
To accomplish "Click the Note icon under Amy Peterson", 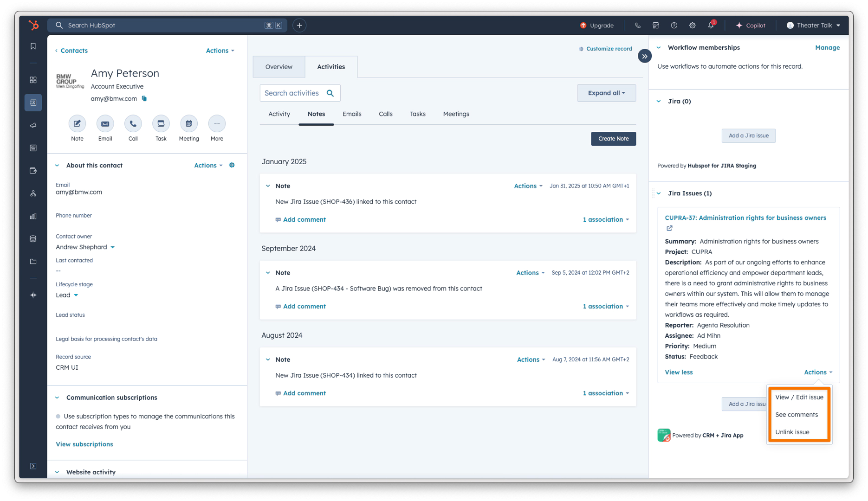I will point(77,124).
